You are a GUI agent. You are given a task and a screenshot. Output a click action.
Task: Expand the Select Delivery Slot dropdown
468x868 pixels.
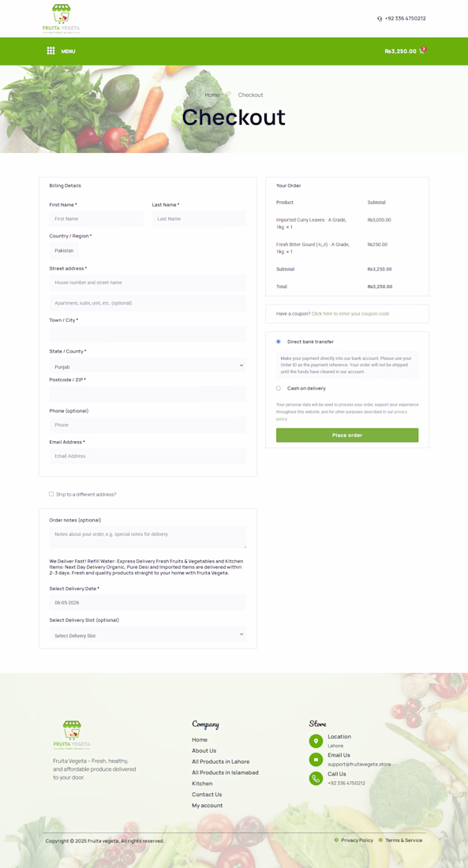[148, 634]
